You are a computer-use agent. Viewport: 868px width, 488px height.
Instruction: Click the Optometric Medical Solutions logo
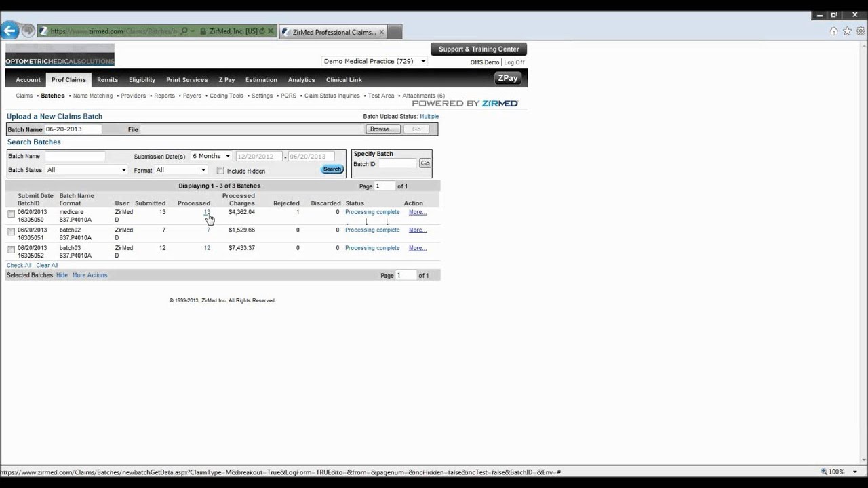[60, 55]
